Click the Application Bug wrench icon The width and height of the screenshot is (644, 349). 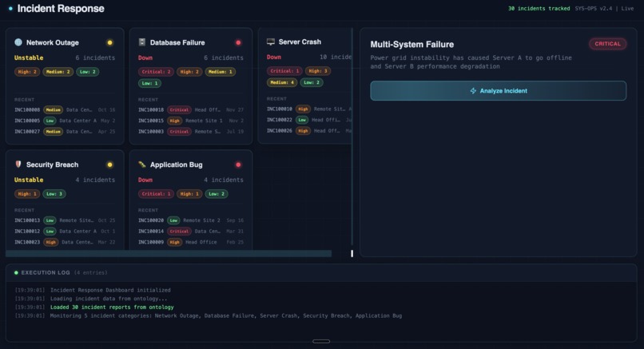tap(142, 165)
